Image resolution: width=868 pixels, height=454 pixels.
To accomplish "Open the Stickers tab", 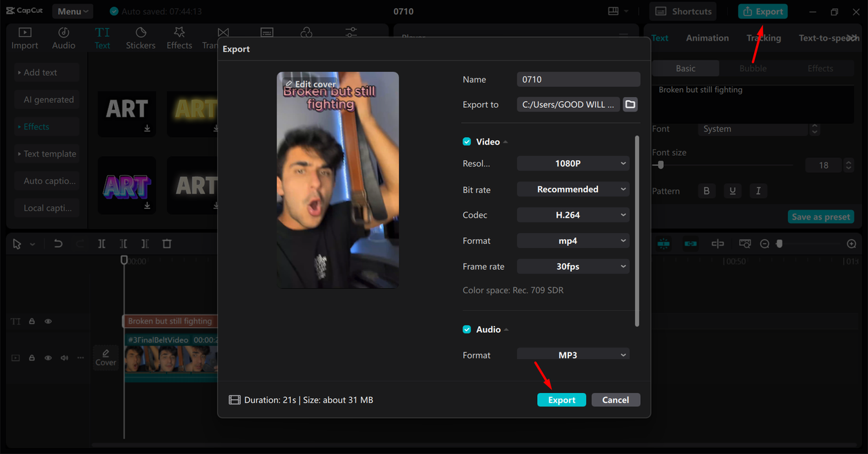I will click(x=140, y=38).
